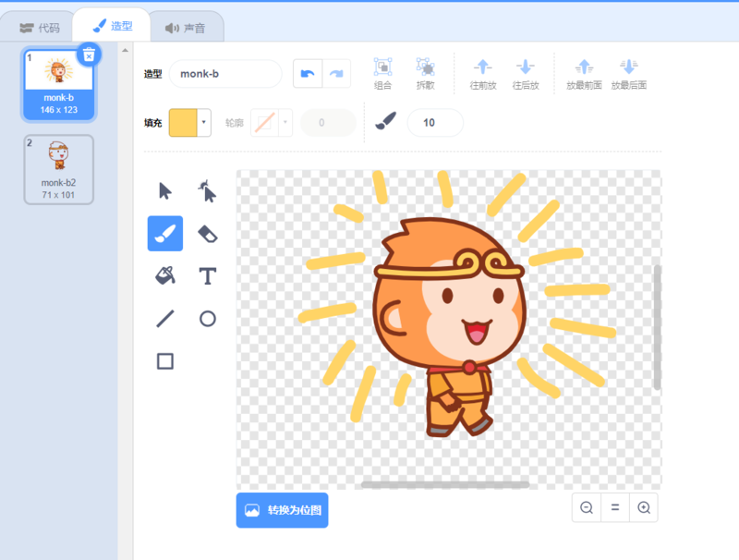
Task: Click the canvas vertical scrollbar
Action: tap(657, 327)
